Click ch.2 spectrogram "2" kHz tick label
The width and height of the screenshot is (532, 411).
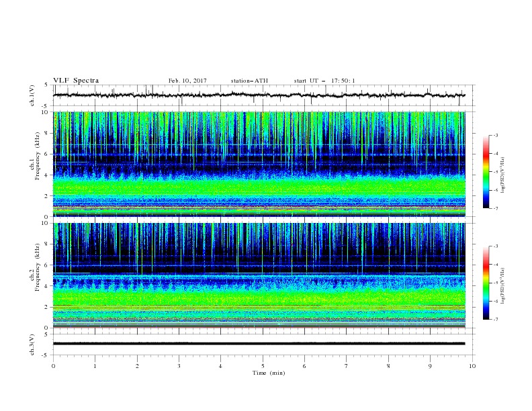pos(46,307)
